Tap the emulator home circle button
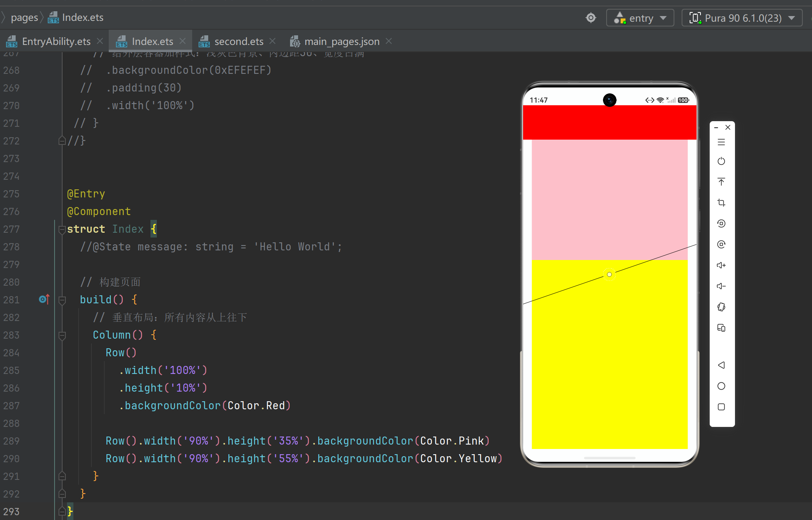812x520 pixels. tap(721, 386)
